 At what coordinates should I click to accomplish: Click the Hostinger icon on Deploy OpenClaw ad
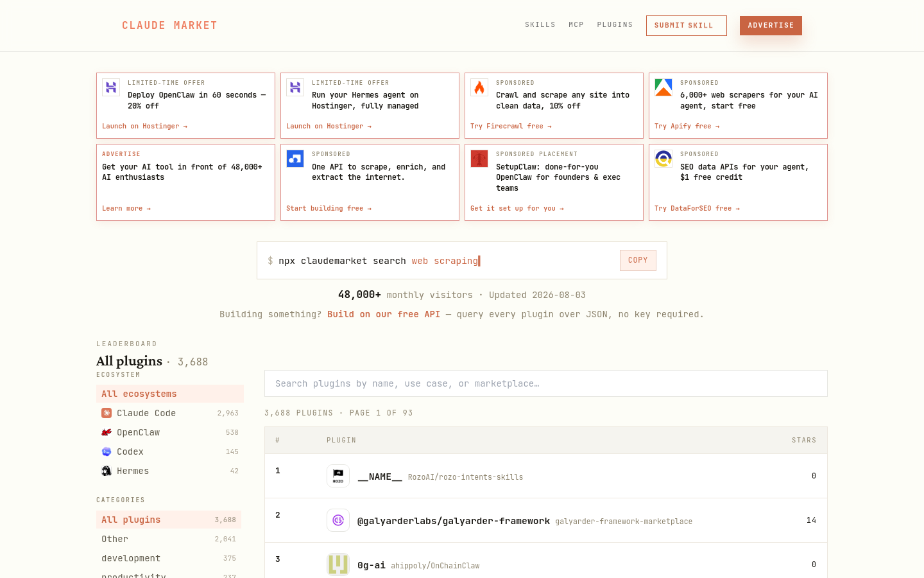tap(111, 87)
